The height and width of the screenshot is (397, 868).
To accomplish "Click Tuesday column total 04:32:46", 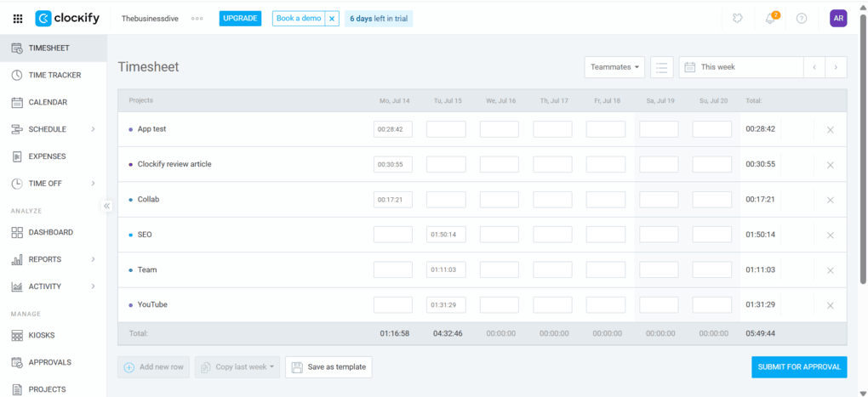I will pyautogui.click(x=448, y=333).
